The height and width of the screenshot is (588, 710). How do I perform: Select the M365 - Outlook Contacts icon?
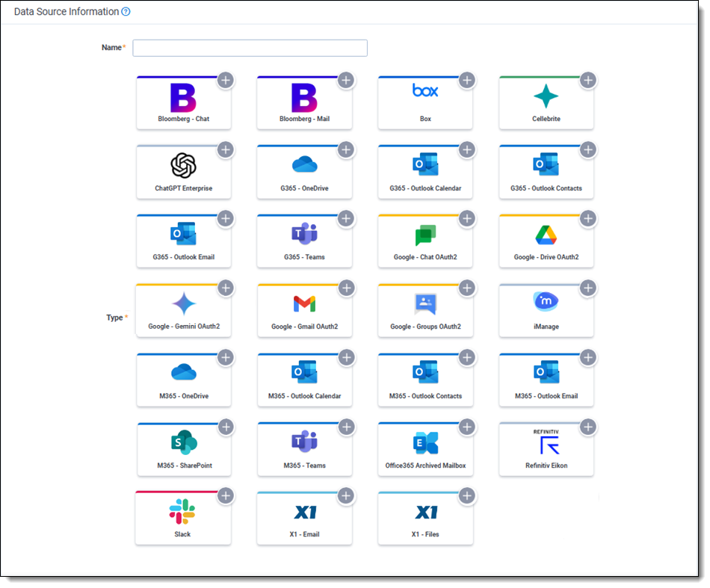pyautogui.click(x=425, y=372)
